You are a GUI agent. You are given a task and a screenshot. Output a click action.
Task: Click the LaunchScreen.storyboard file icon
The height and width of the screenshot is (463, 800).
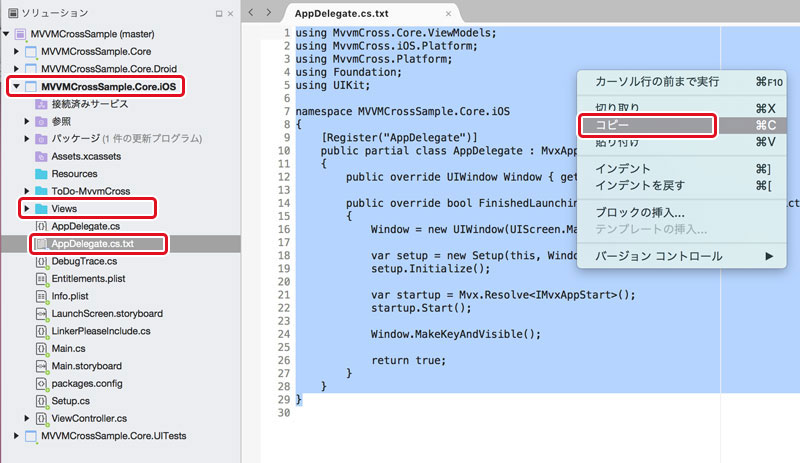[41, 313]
